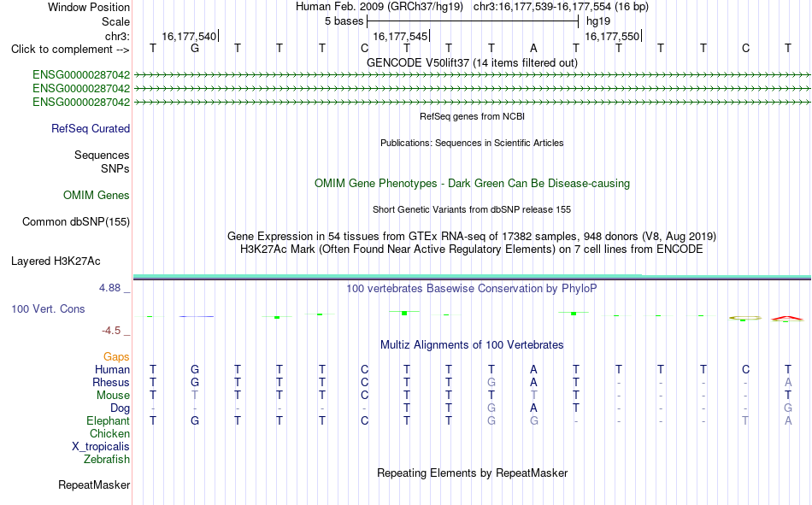Click the PhyloP 4.88 upper scale value

(x=109, y=288)
